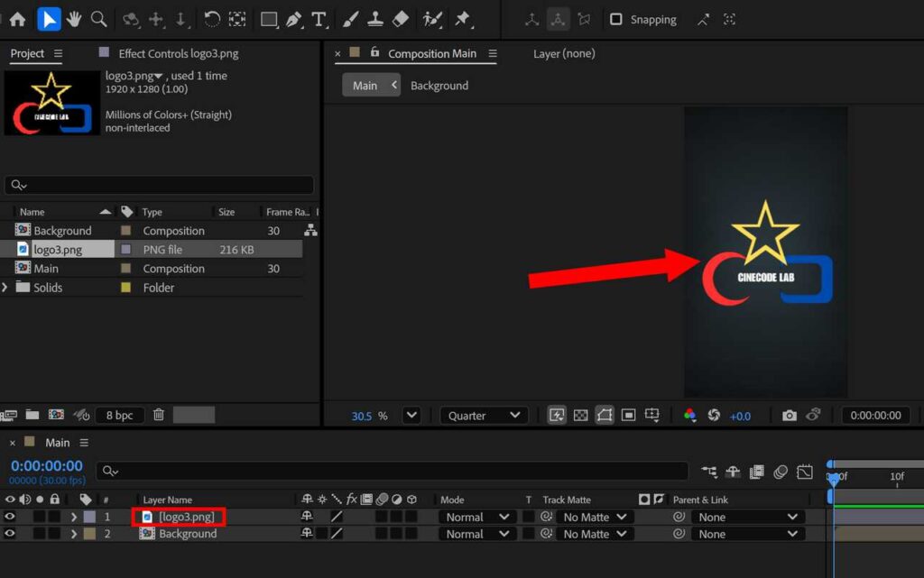This screenshot has width=924, height=578.
Task: Click the 8 bpc color depth button
Action: (x=120, y=415)
